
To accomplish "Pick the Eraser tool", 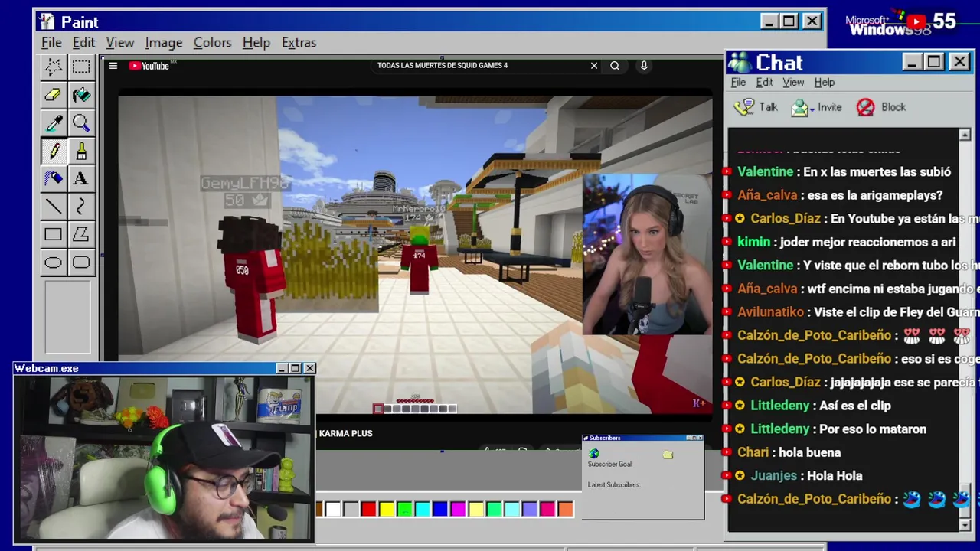I will point(53,95).
